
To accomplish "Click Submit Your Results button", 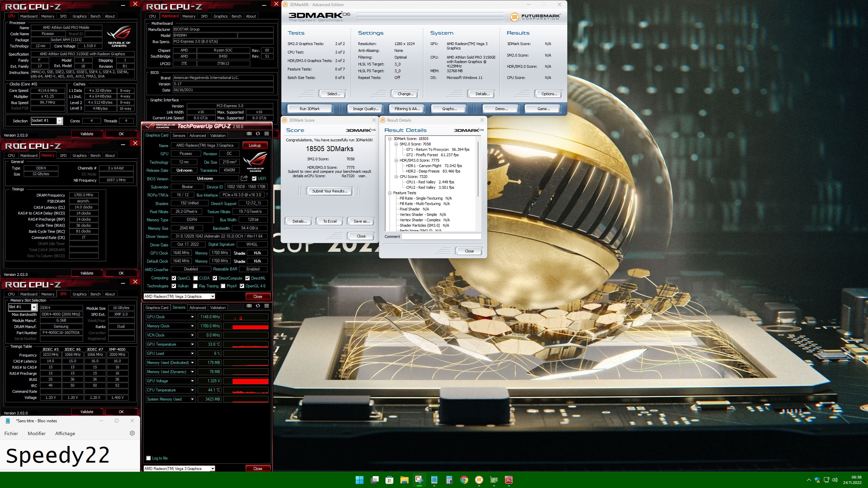I will tap(330, 191).
